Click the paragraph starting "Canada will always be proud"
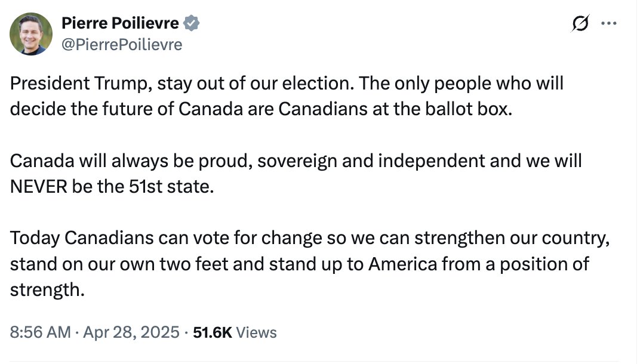Image resolution: width=640 pixels, height=364 pixels. [x=296, y=174]
